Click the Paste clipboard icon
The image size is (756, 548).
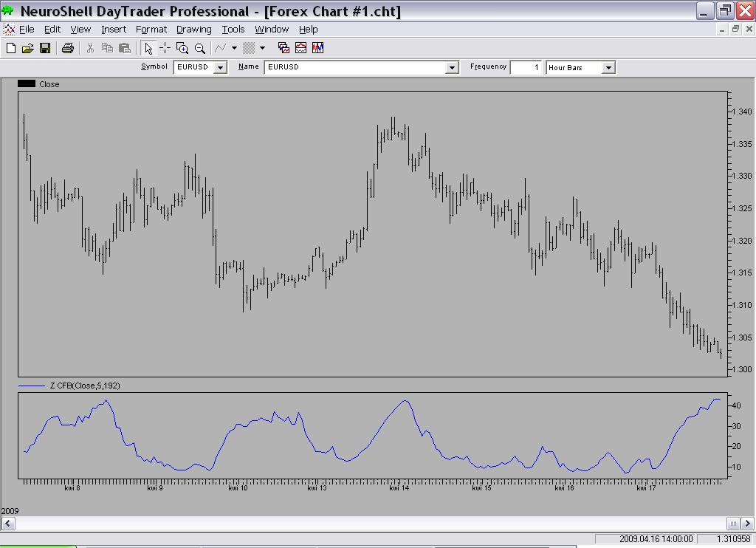(125, 48)
